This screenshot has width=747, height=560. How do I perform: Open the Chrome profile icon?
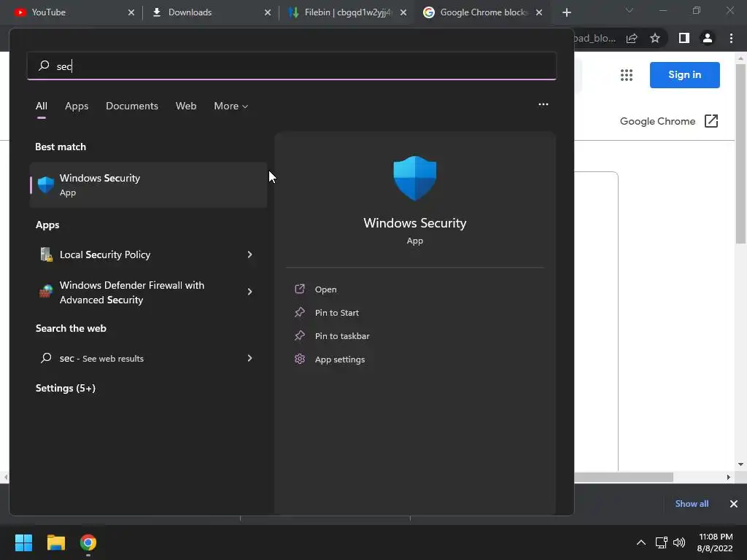click(x=708, y=39)
